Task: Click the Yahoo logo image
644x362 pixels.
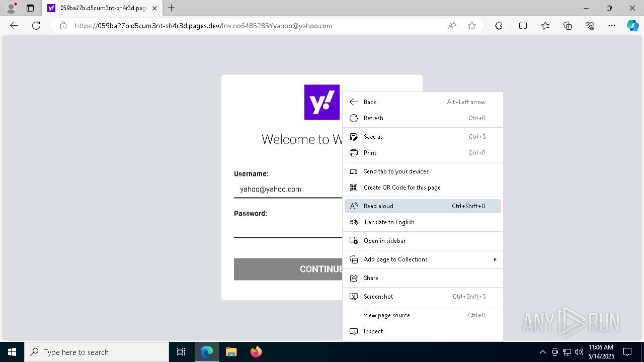Action: tap(322, 103)
